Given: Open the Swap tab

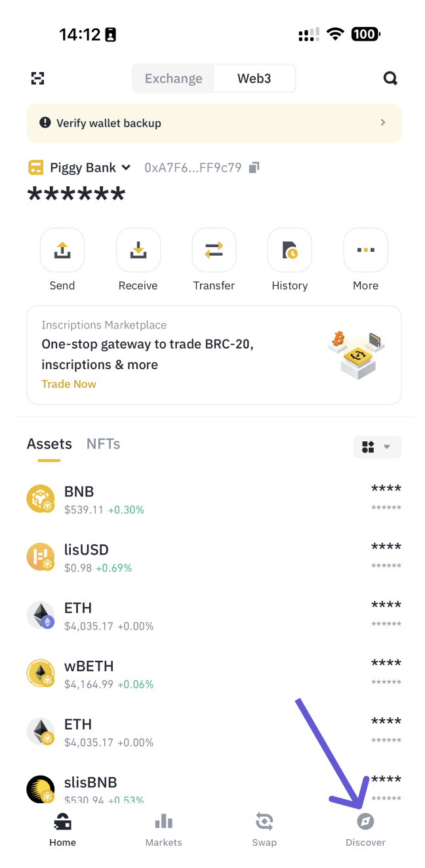Looking at the screenshot, I should (x=264, y=829).
